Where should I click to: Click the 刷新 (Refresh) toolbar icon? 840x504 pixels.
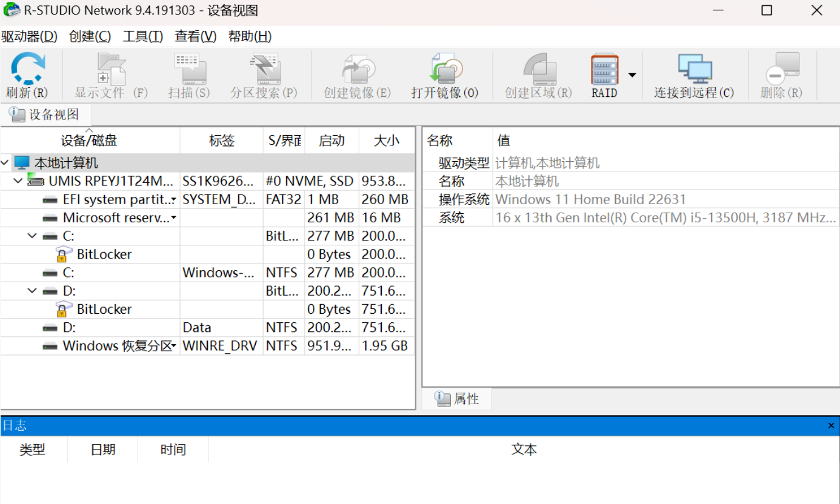27,70
